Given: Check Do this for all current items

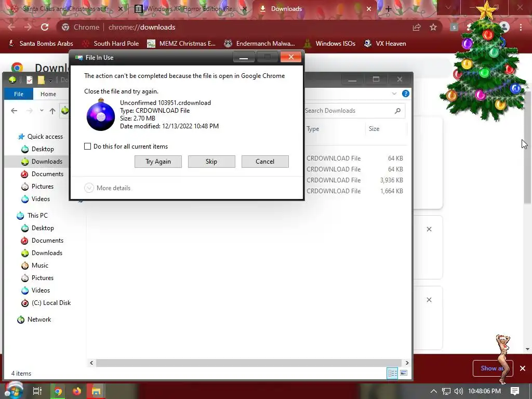Looking at the screenshot, I should coord(87,146).
